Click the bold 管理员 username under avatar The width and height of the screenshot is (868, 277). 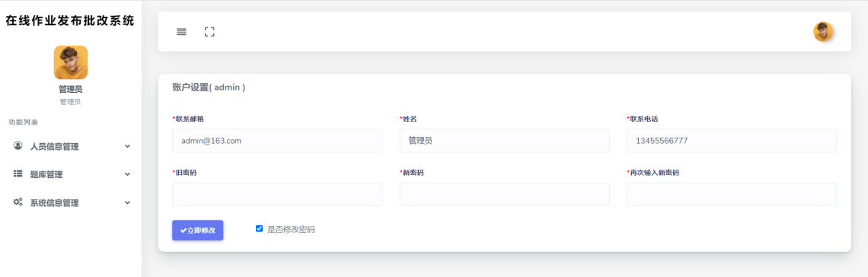(71, 89)
